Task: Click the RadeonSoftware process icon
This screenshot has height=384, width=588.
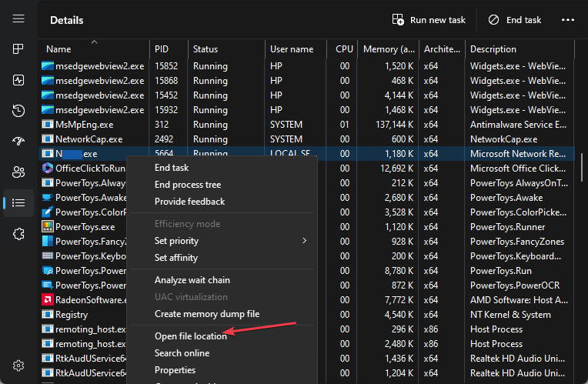Action: point(47,300)
